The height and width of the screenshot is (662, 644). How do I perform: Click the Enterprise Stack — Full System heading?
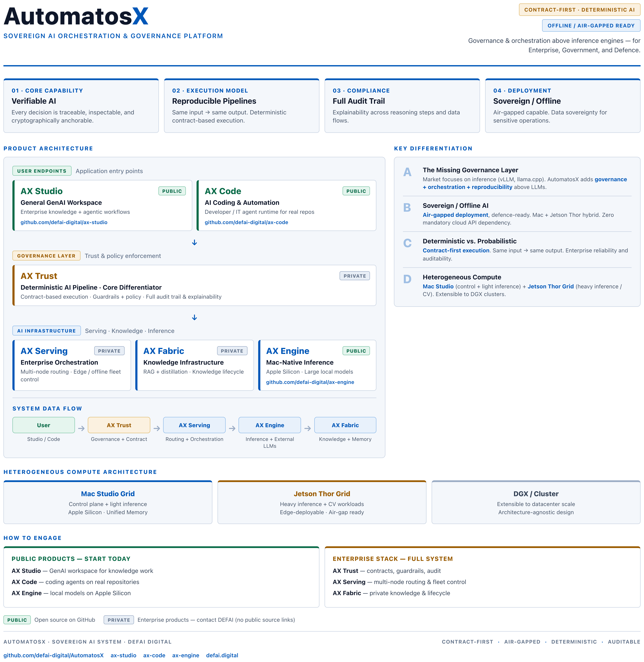[393, 559]
